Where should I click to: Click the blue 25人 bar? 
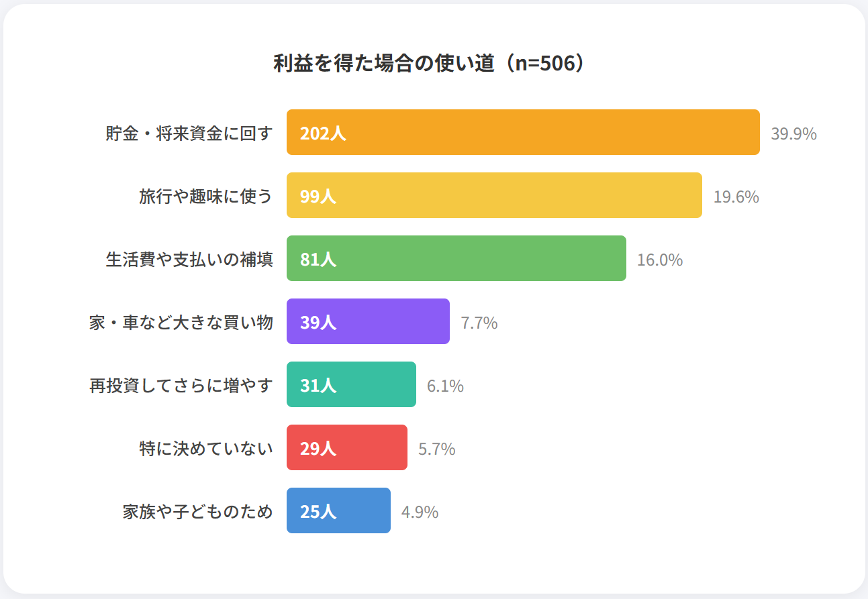338,511
